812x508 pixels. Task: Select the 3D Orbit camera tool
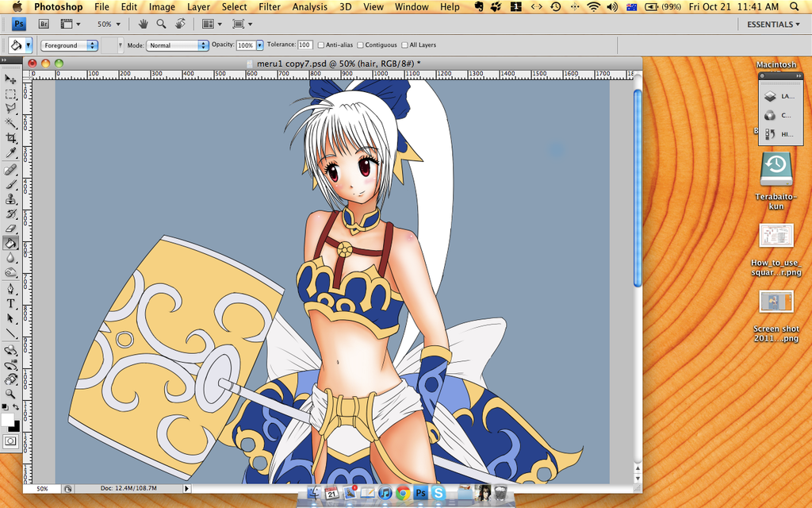(x=10, y=365)
